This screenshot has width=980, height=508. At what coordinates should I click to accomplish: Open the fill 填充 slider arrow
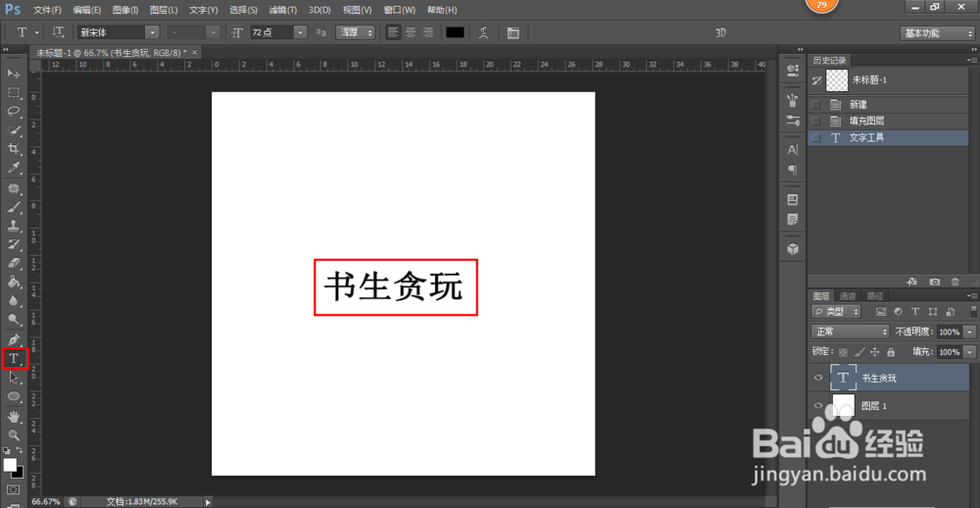coord(970,352)
